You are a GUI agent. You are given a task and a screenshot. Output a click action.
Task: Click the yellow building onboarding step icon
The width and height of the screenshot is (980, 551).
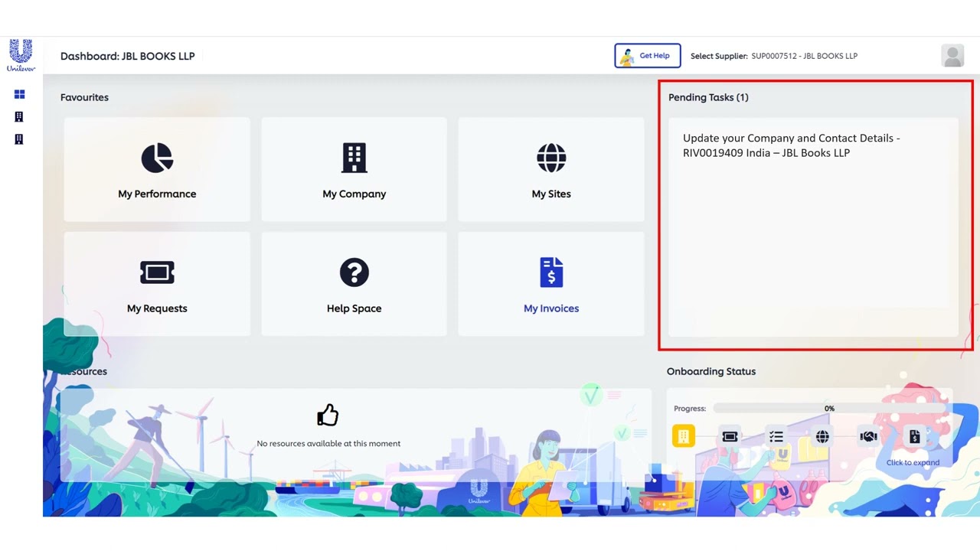pos(684,436)
